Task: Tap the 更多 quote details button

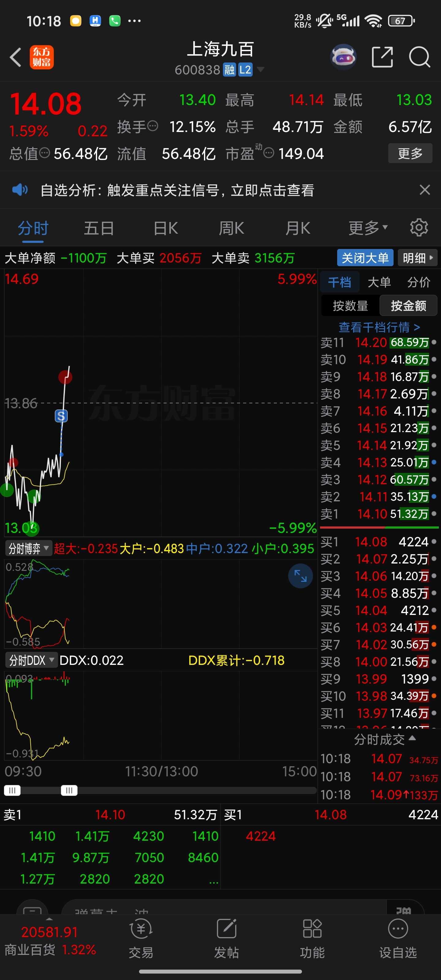Action: pos(410,153)
